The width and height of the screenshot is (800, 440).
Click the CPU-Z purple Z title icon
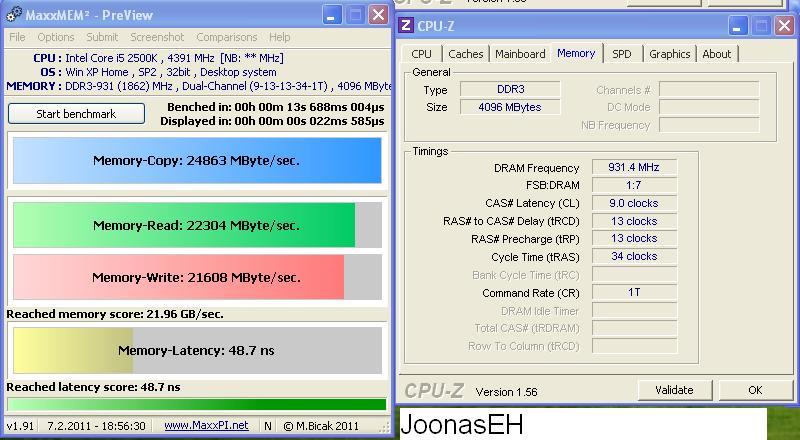[406, 25]
